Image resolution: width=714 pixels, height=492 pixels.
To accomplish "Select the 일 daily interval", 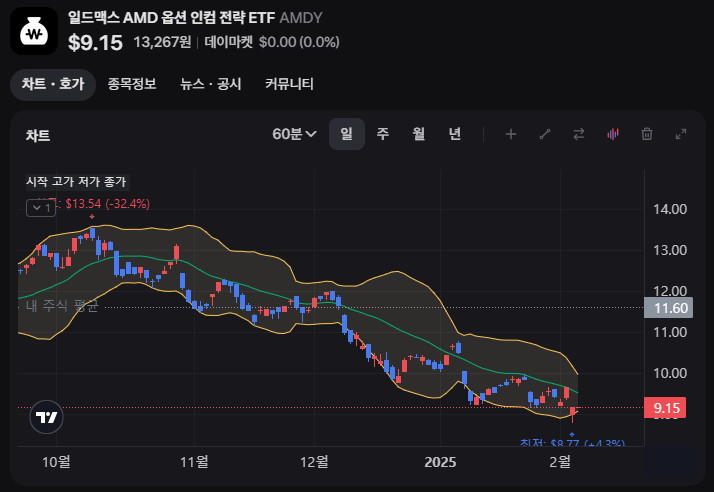I will coord(347,134).
